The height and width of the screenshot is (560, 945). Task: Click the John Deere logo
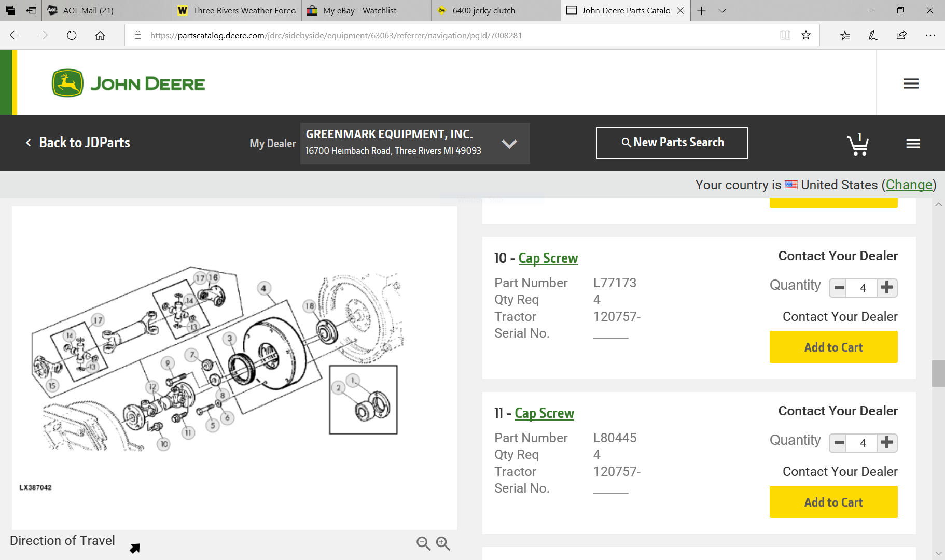pos(128,83)
